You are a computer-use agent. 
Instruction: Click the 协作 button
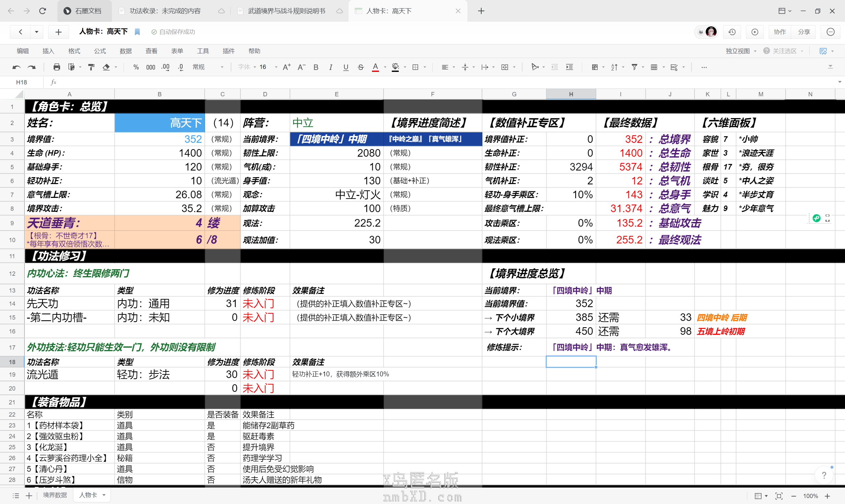779,32
